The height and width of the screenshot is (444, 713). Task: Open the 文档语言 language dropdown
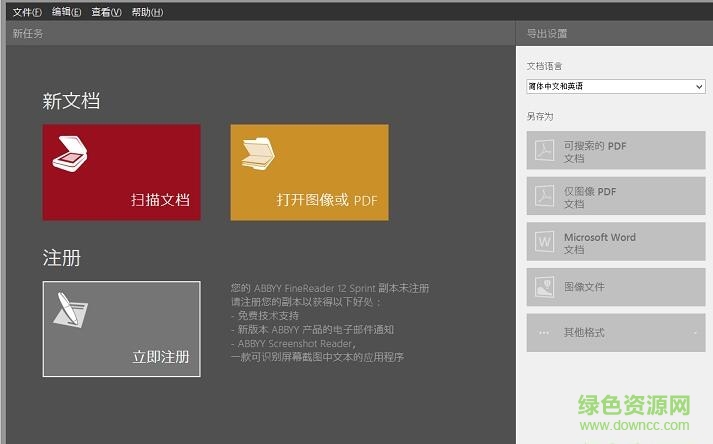click(615, 87)
